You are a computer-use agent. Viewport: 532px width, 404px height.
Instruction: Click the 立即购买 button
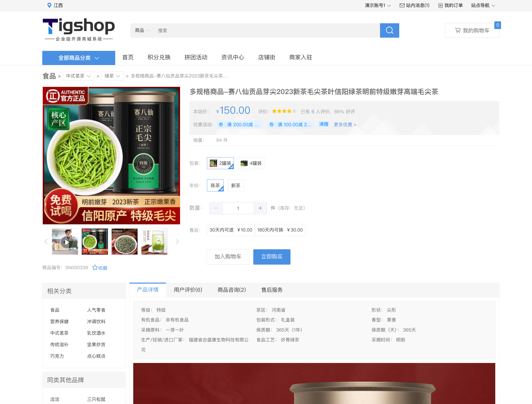pos(272,257)
